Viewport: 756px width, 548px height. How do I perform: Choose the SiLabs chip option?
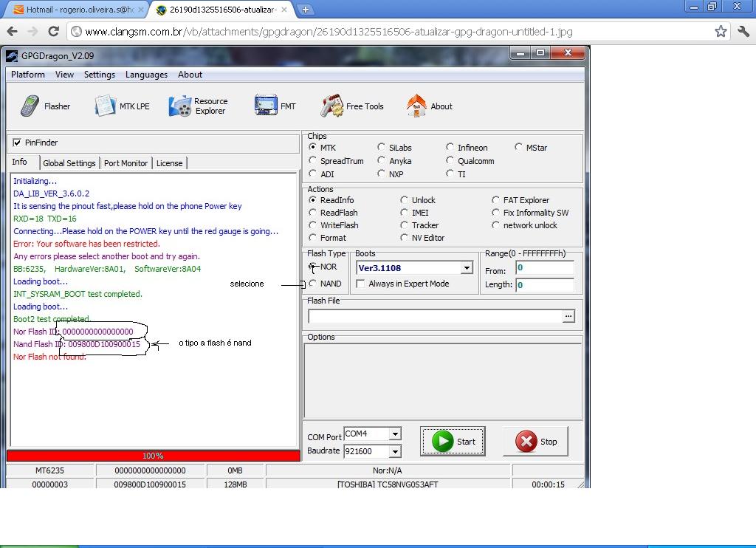tap(382, 147)
